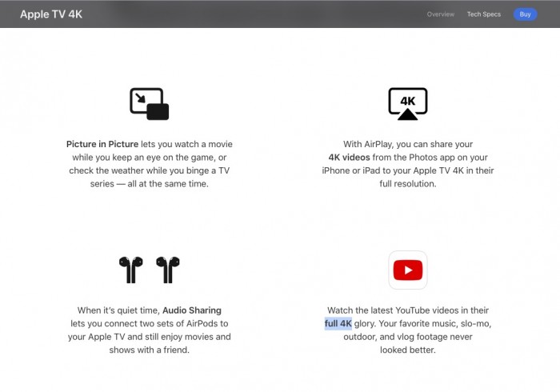Click the text "shows with a friend."

(150, 350)
